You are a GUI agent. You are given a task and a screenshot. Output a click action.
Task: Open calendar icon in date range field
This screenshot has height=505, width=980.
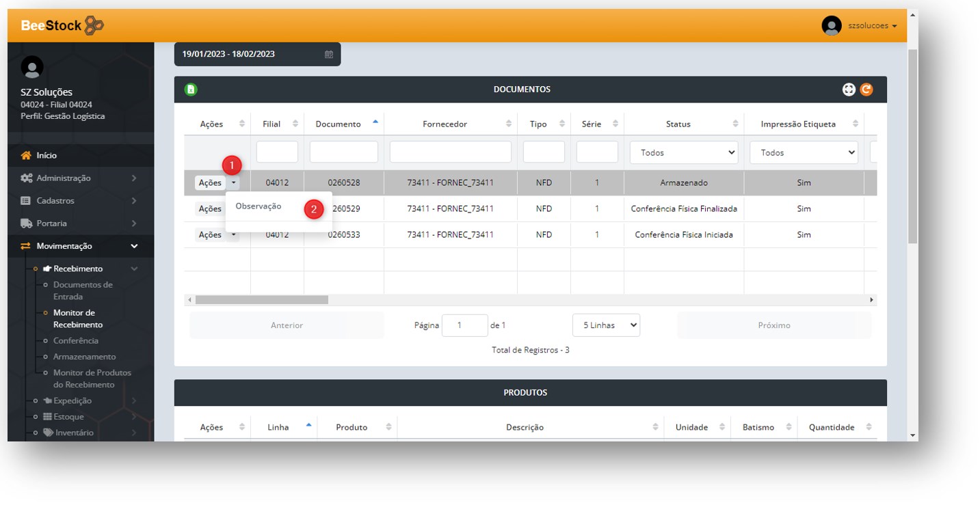point(328,55)
